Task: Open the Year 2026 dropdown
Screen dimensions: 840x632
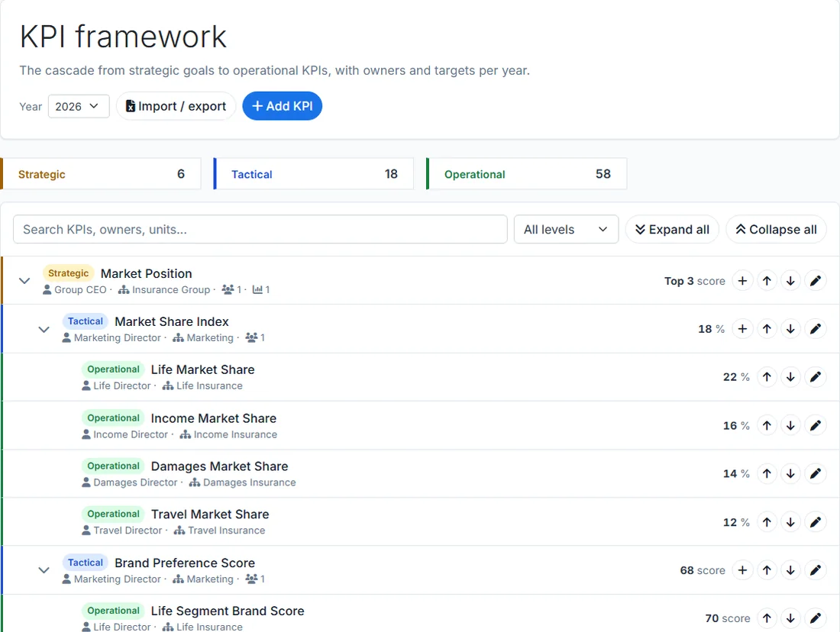Action: [79, 106]
